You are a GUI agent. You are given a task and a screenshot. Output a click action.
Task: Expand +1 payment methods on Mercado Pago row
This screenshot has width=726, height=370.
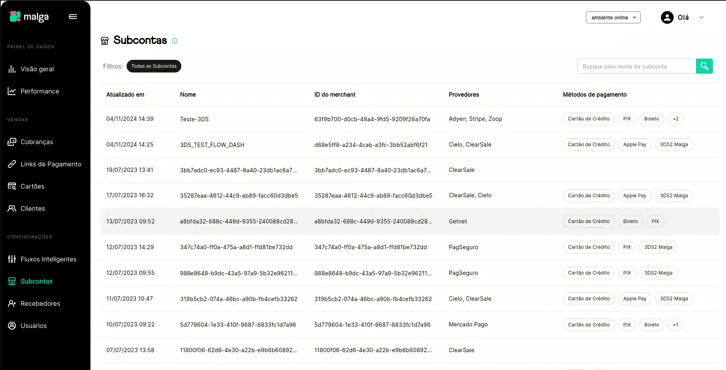click(676, 325)
